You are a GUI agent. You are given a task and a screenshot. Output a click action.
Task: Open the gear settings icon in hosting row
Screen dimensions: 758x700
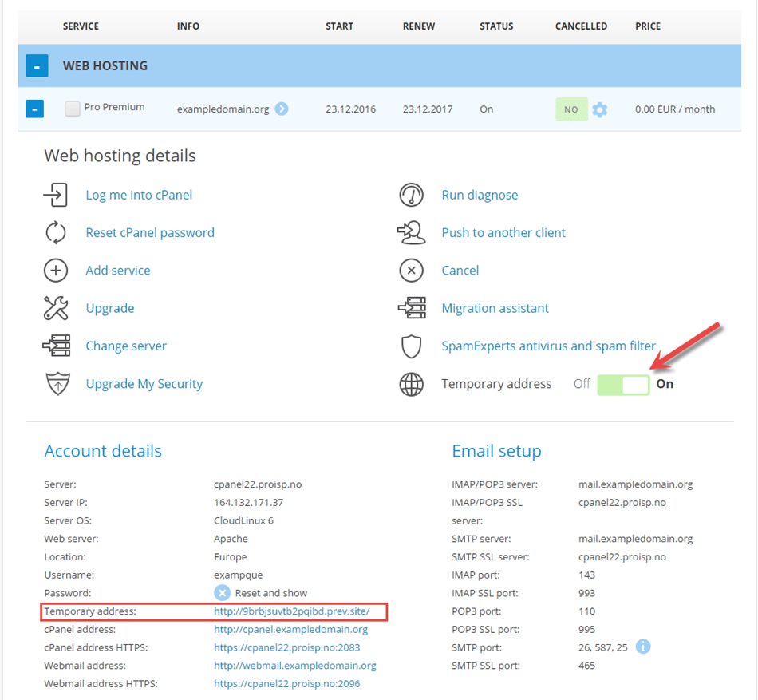click(600, 109)
